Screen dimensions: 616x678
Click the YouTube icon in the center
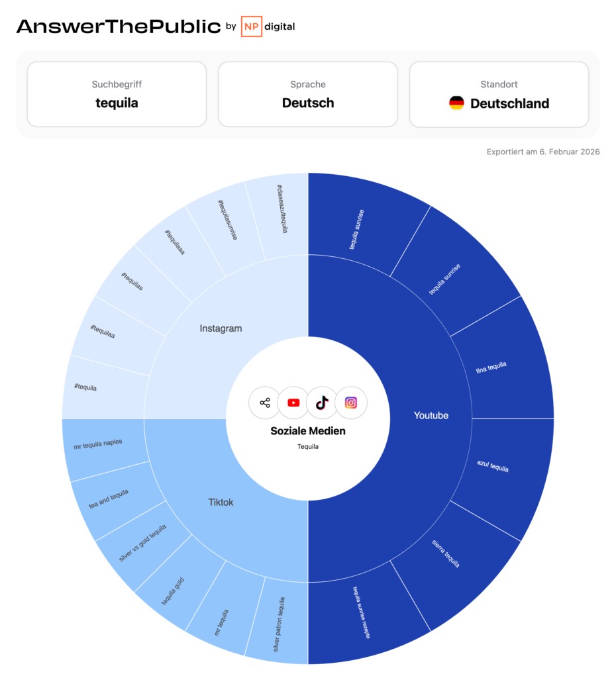tap(293, 403)
